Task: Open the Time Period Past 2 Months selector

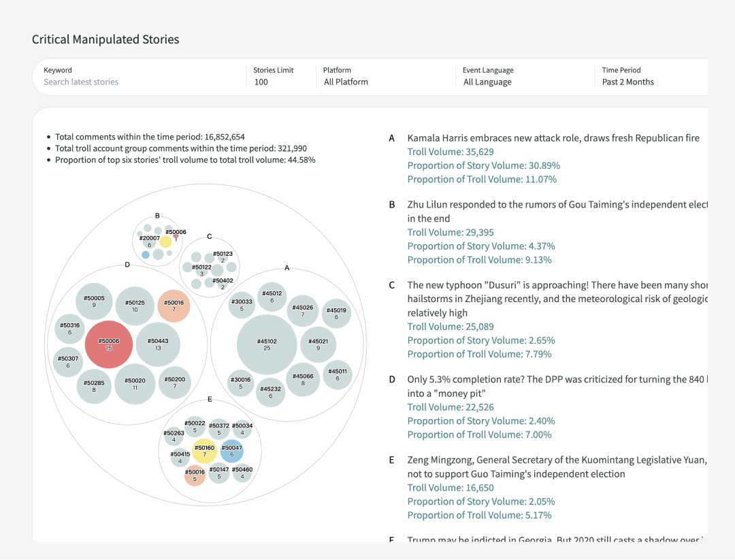Action: (653, 78)
